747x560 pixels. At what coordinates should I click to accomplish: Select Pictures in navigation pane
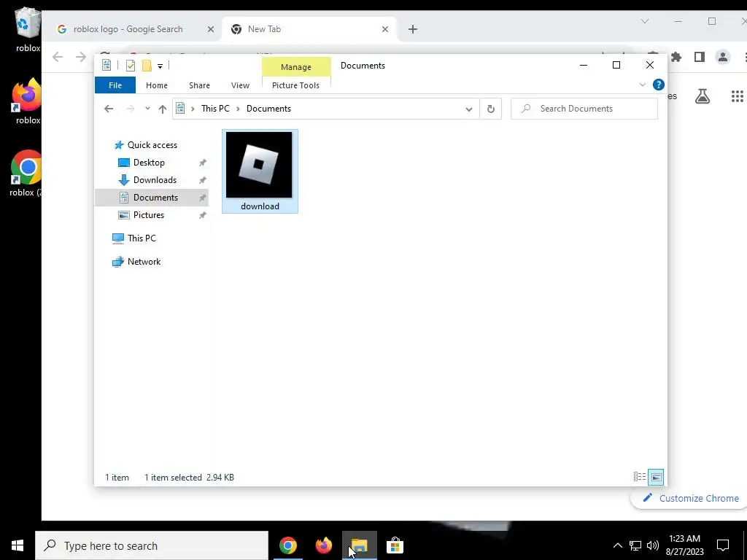click(x=149, y=215)
